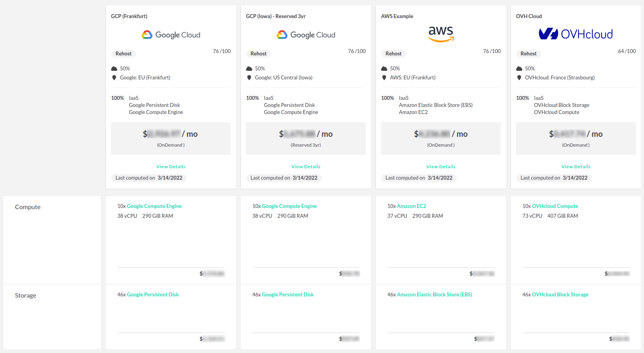Viewport: 644px width, 353px height.
Task: Open View Details for GCP (Frankfurt)
Action: pyautogui.click(x=171, y=167)
